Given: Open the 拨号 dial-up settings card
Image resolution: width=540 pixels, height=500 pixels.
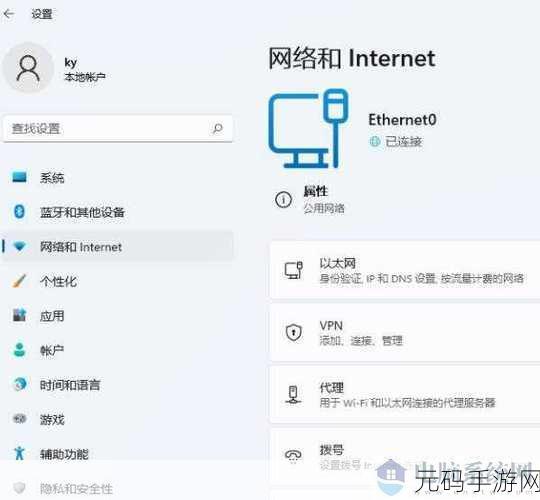Looking at the screenshot, I should click(405, 457).
